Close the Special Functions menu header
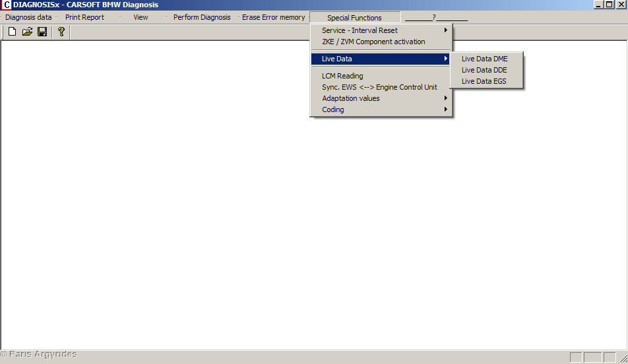 355,18
